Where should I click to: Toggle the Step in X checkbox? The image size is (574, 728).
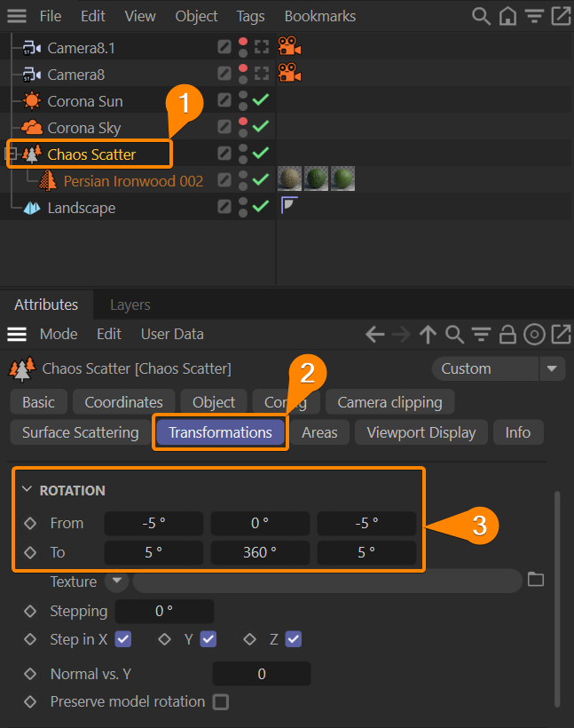123,639
